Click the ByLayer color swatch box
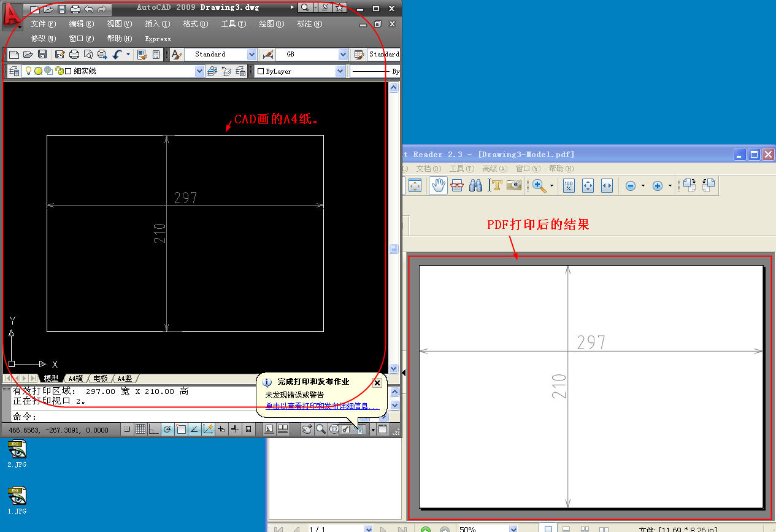The height and width of the screenshot is (532, 776). pos(261,71)
